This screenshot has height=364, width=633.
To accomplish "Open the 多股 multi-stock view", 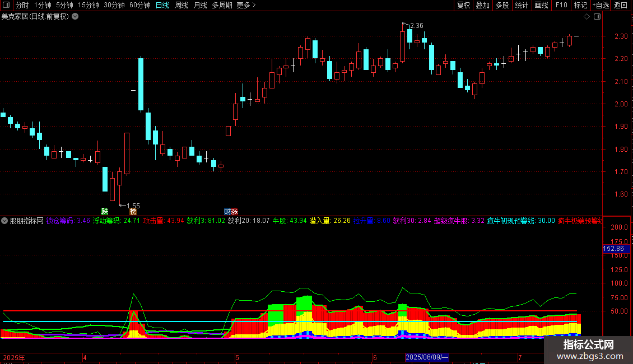I will click(x=502, y=5).
